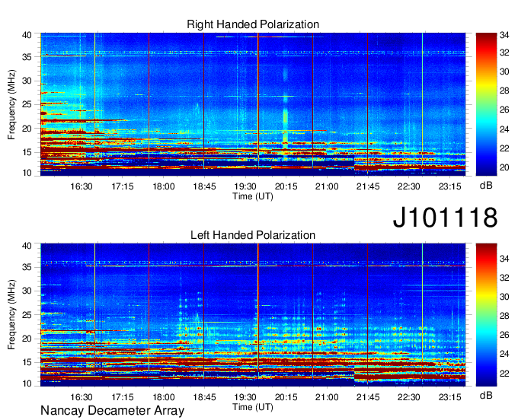The height and width of the screenshot is (420, 518).
Task: Click 17:15 tick on Right Handed time axis
Action: tap(122, 186)
